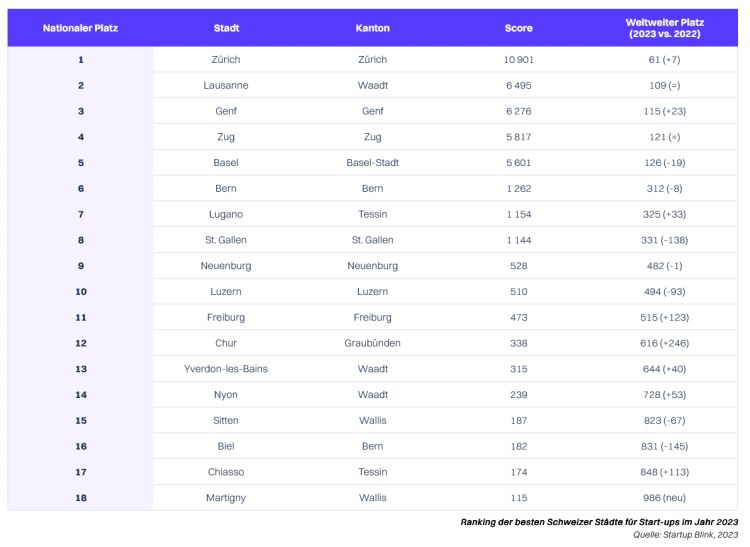Select the Zürich city cell
This screenshot has height=547, width=750.
(x=226, y=60)
